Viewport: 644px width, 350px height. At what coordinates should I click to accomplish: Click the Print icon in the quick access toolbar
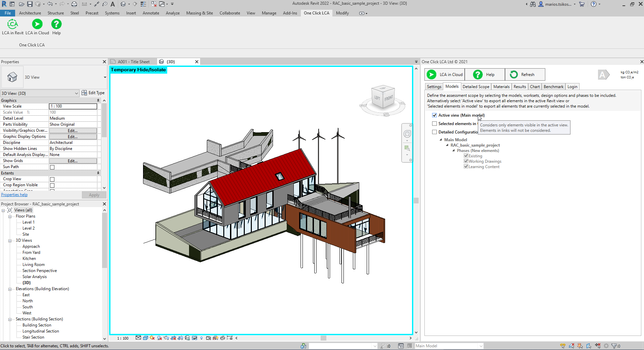tap(74, 4)
